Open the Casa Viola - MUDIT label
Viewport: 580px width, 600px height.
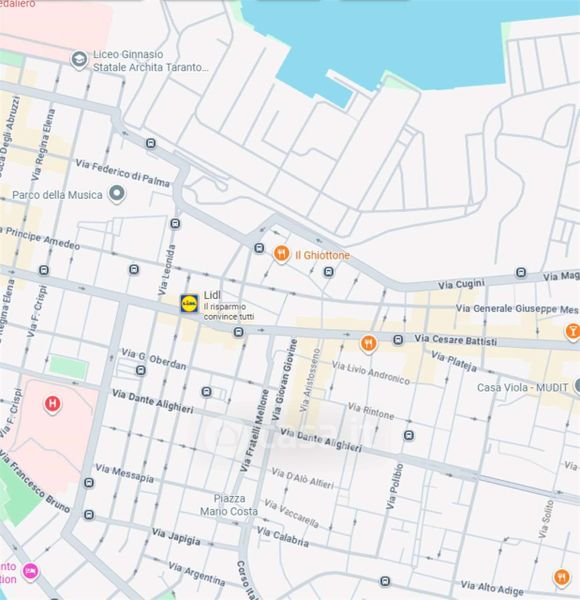[x=522, y=388]
